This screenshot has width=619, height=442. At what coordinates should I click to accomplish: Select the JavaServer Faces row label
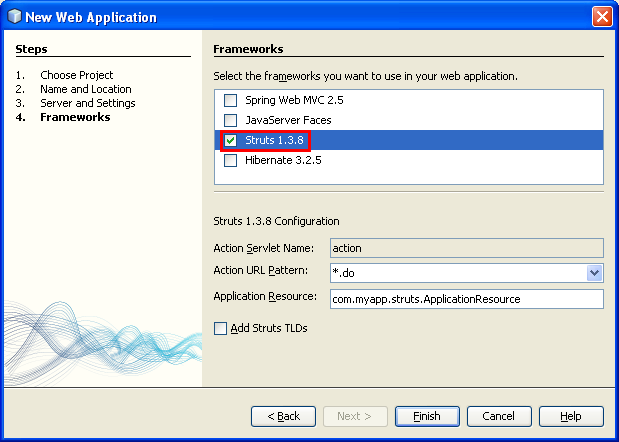click(x=288, y=120)
